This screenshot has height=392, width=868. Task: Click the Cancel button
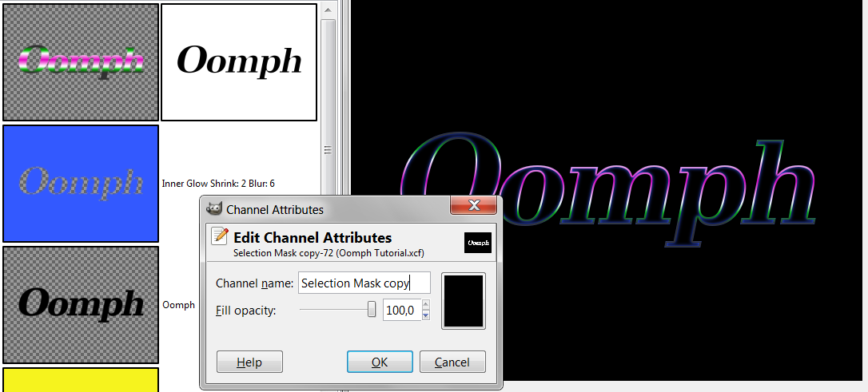coord(452,362)
